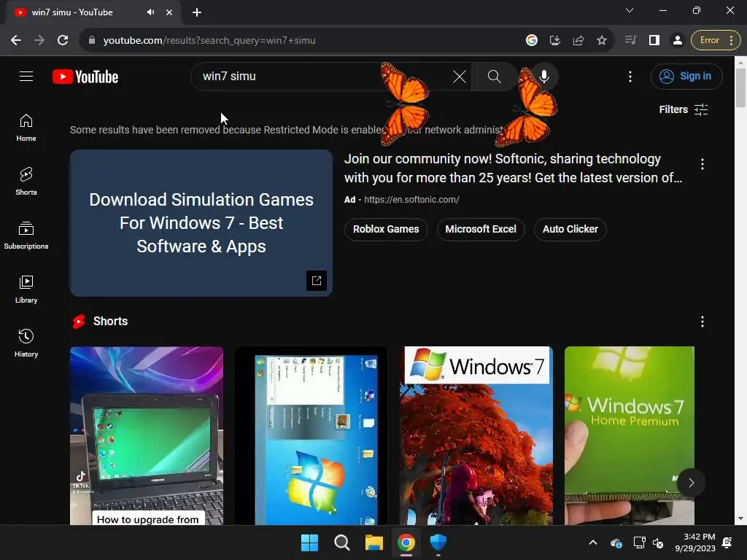The width and height of the screenshot is (747, 560).
Task: Open media control icon in toolbar
Action: [x=630, y=41]
